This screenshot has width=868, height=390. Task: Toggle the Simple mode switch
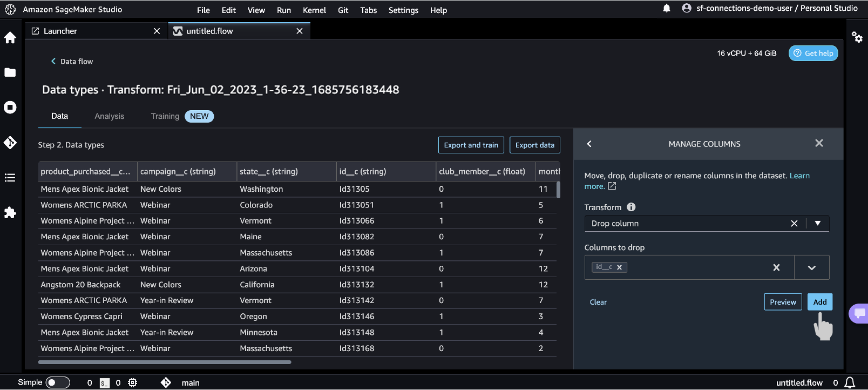58,382
